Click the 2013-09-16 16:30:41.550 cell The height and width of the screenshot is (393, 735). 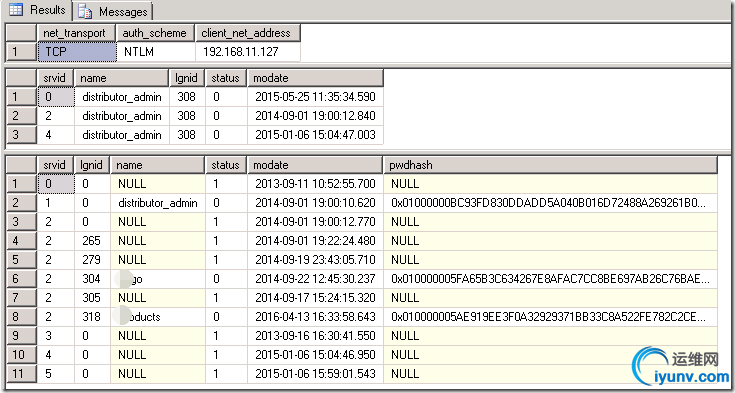(315, 336)
